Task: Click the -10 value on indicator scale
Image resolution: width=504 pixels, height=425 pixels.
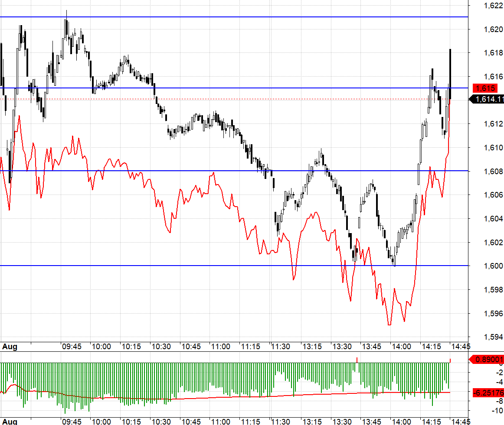Action: 497,411
